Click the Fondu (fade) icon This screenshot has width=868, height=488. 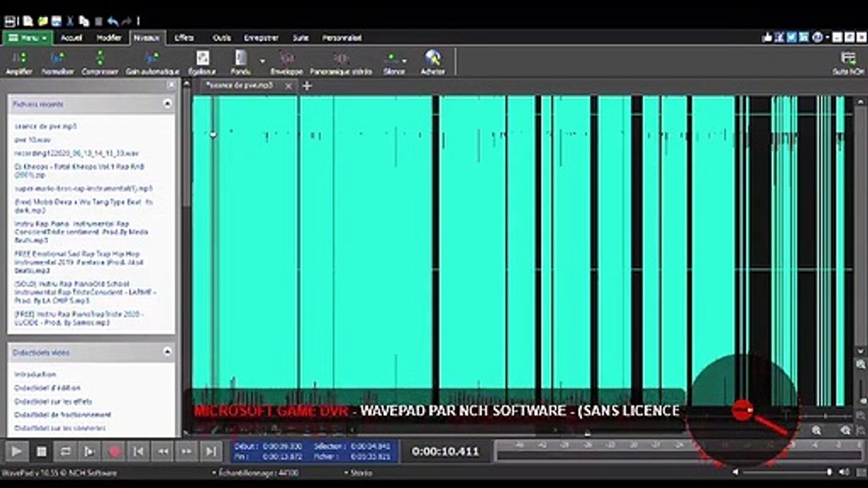point(241,58)
